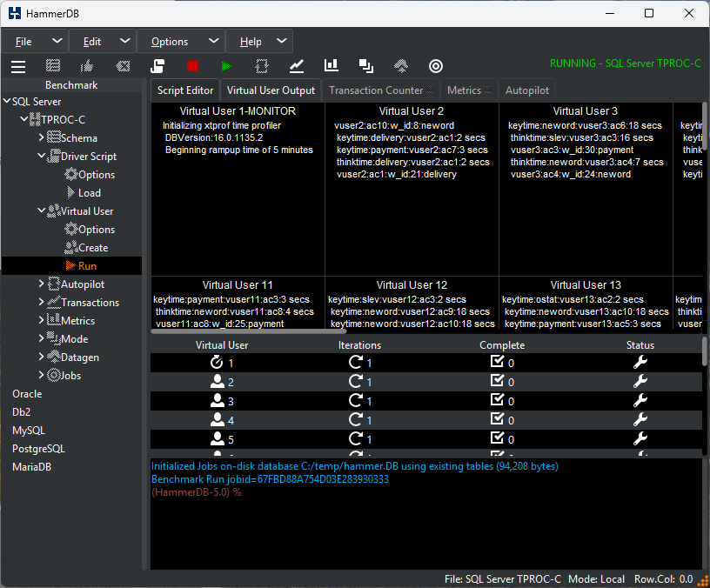Click the thumbs-up toolbar icon
This screenshot has width=710, height=588.
pos(87,66)
